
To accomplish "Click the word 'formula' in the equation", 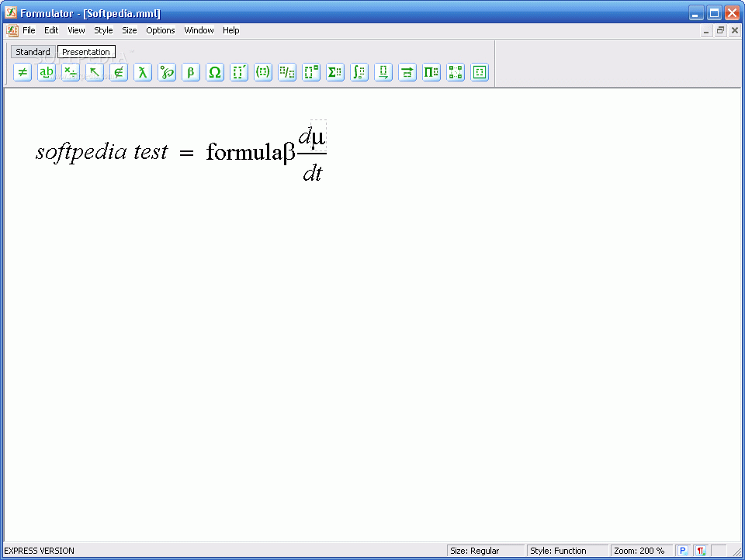I will pos(244,152).
